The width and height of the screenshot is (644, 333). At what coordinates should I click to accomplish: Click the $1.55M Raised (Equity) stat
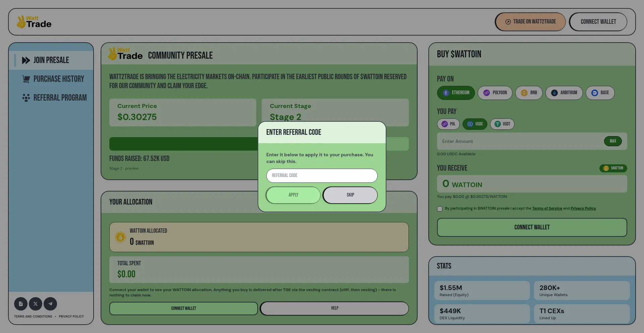tap(482, 291)
